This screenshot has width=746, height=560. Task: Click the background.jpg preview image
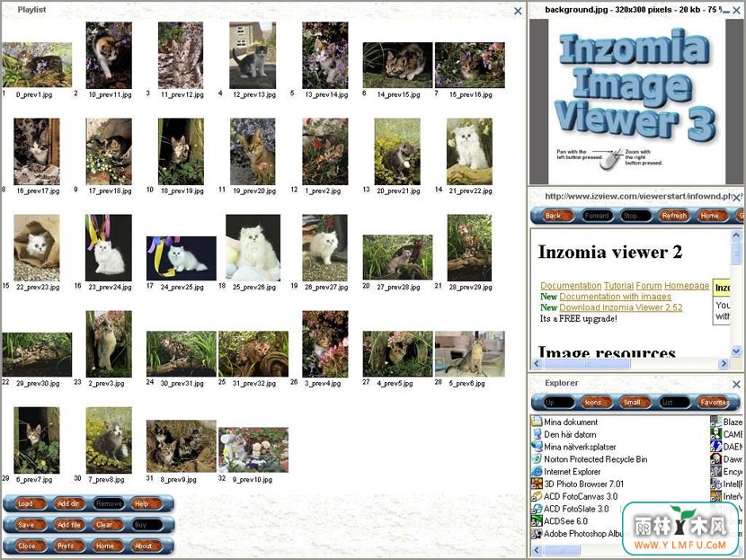pos(636,102)
